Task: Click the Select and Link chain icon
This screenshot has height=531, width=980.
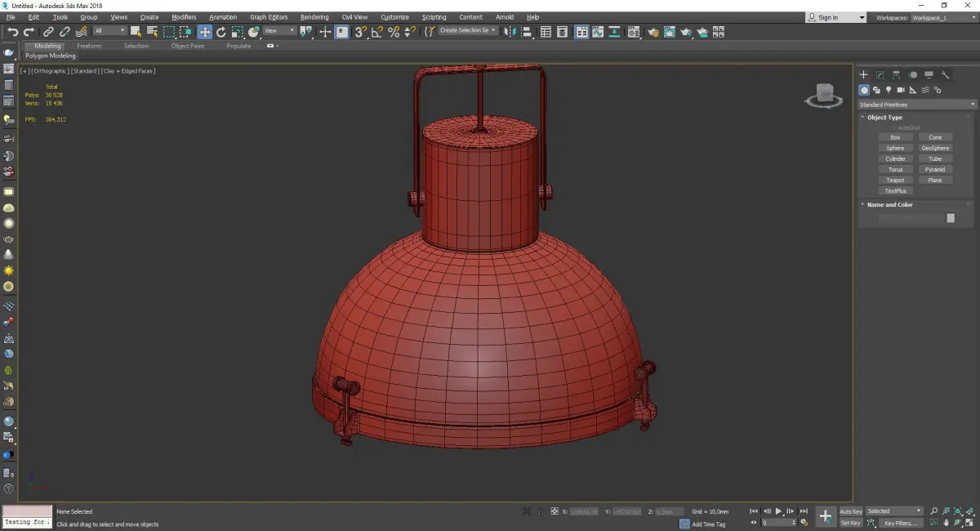Action: click(49, 32)
